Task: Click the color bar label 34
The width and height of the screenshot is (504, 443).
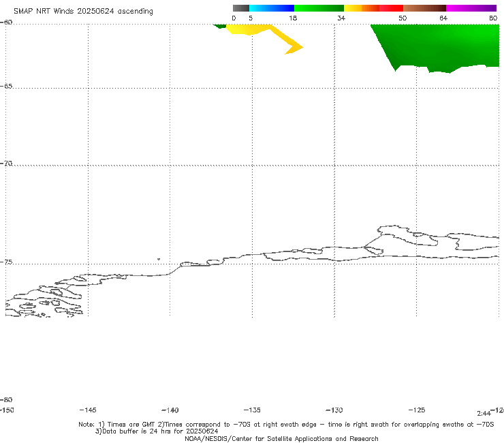Action: click(341, 18)
